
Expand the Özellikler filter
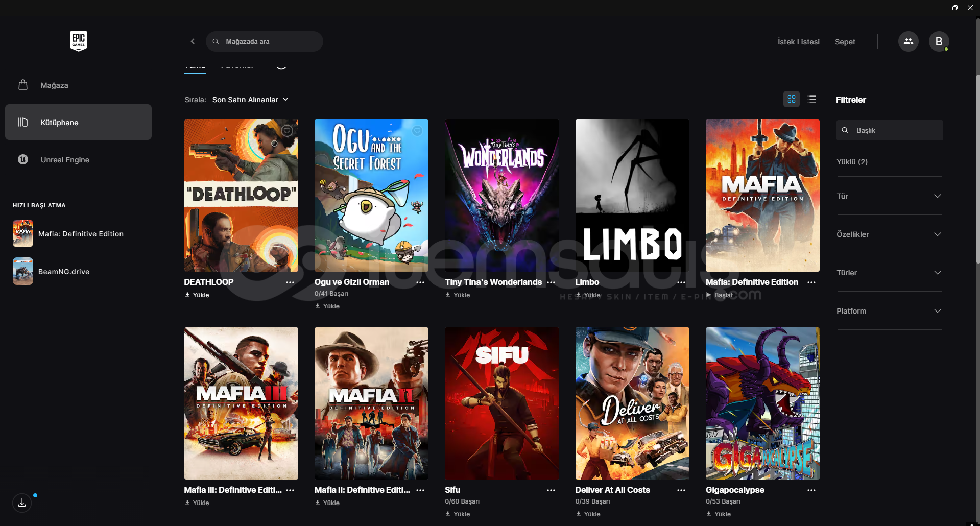(889, 234)
